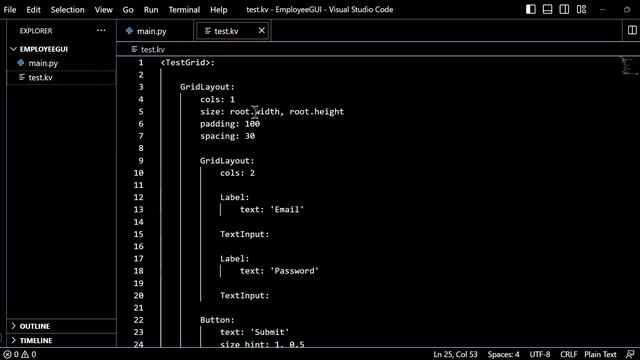Click line number 9 in gutter
The image size is (640, 360).
(x=141, y=160)
